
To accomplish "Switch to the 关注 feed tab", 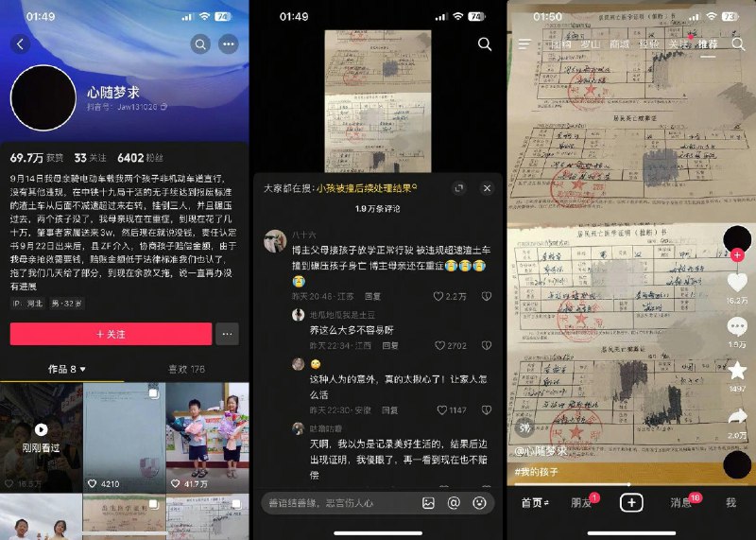I will [678, 44].
